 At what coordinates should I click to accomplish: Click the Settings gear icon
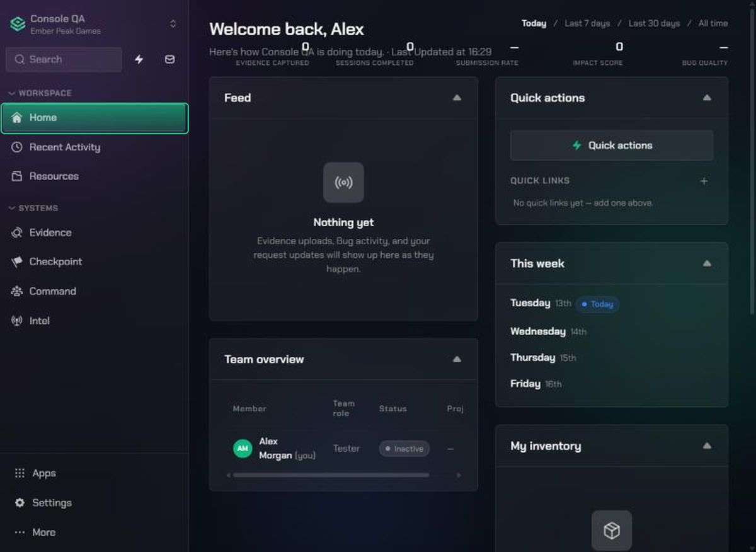(20, 503)
